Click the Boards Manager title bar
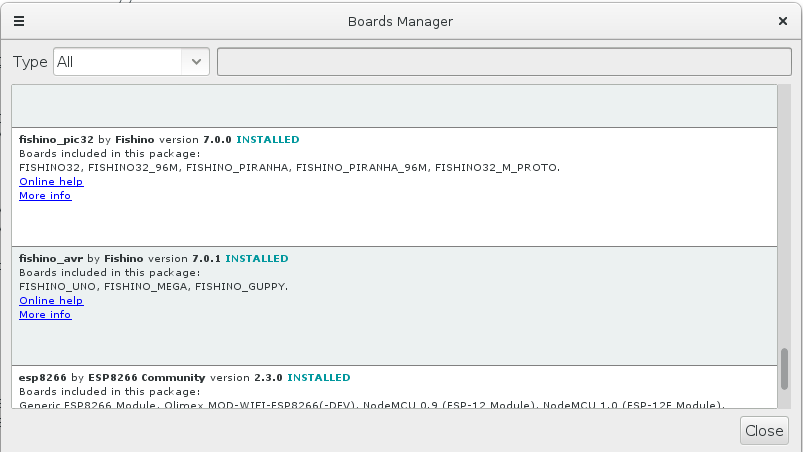The height and width of the screenshot is (452, 803). click(400, 20)
